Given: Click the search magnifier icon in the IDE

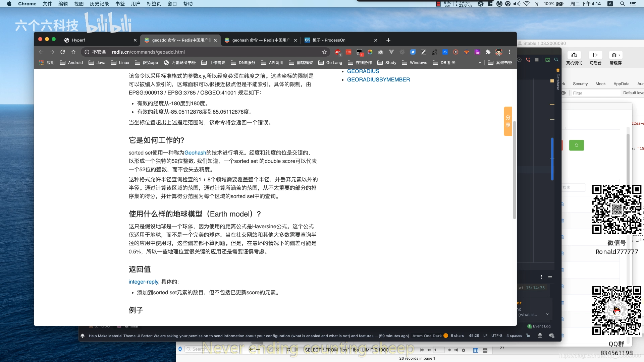Looking at the screenshot, I should 557,59.
